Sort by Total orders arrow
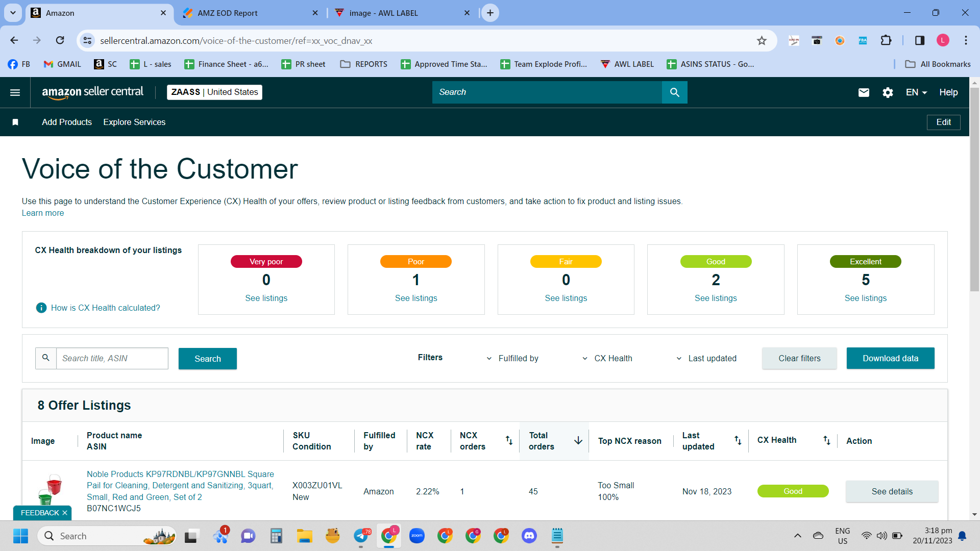 click(578, 440)
